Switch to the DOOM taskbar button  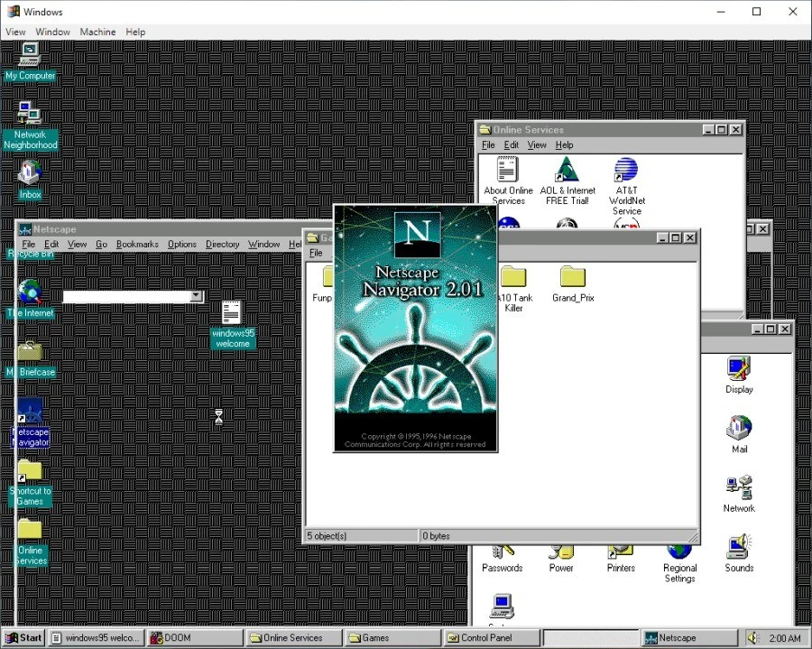pos(194,637)
